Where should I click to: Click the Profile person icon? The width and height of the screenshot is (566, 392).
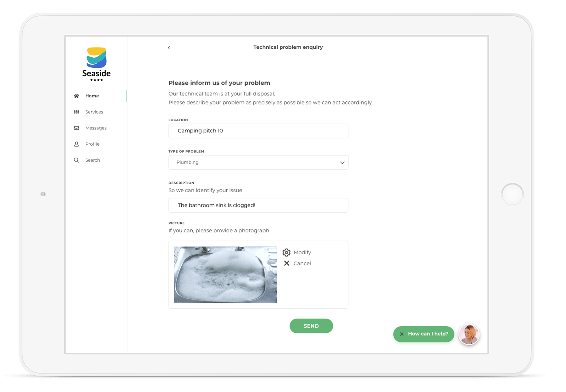[x=76, y=144]
